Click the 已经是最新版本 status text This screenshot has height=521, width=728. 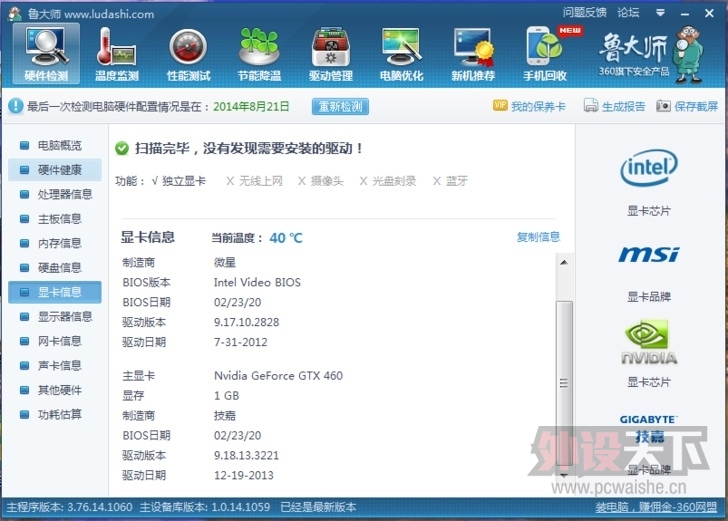pos(318,507)
